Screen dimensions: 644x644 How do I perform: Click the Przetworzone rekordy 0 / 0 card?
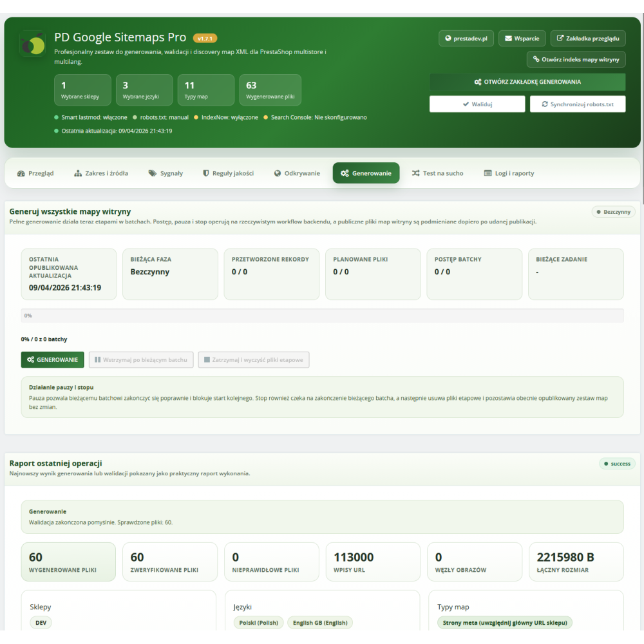(272, 274)
